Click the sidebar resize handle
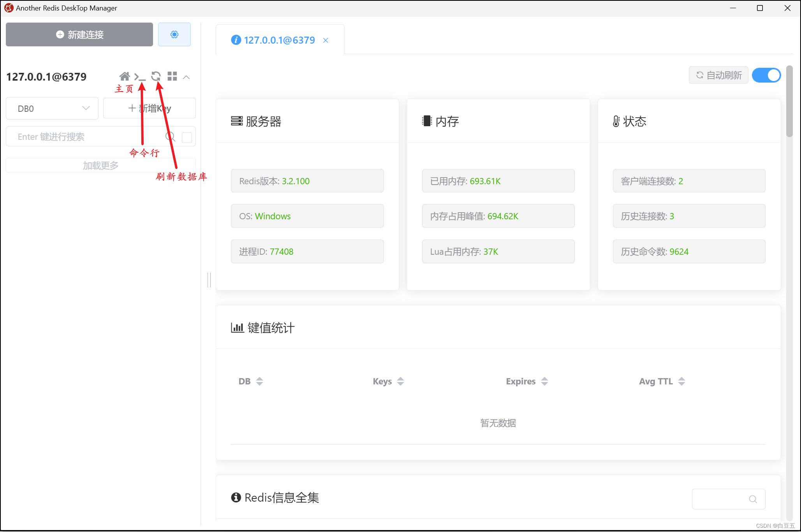 209,280
